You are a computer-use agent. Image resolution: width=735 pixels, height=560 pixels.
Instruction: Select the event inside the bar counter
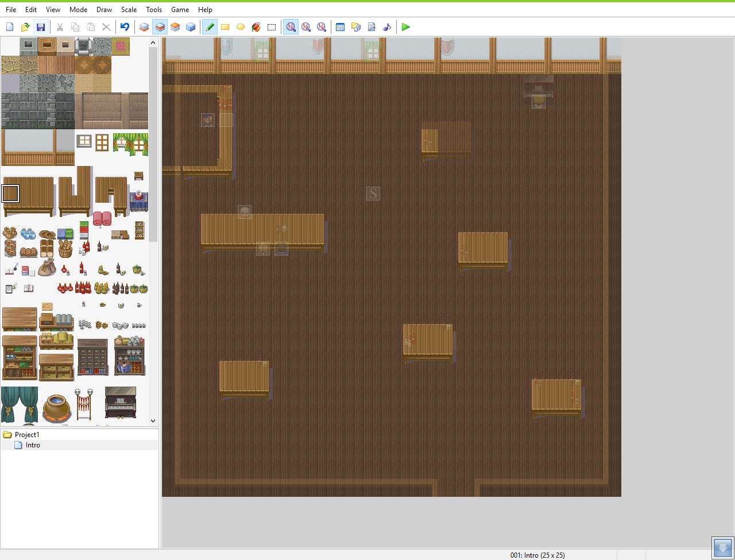(208, 120)
